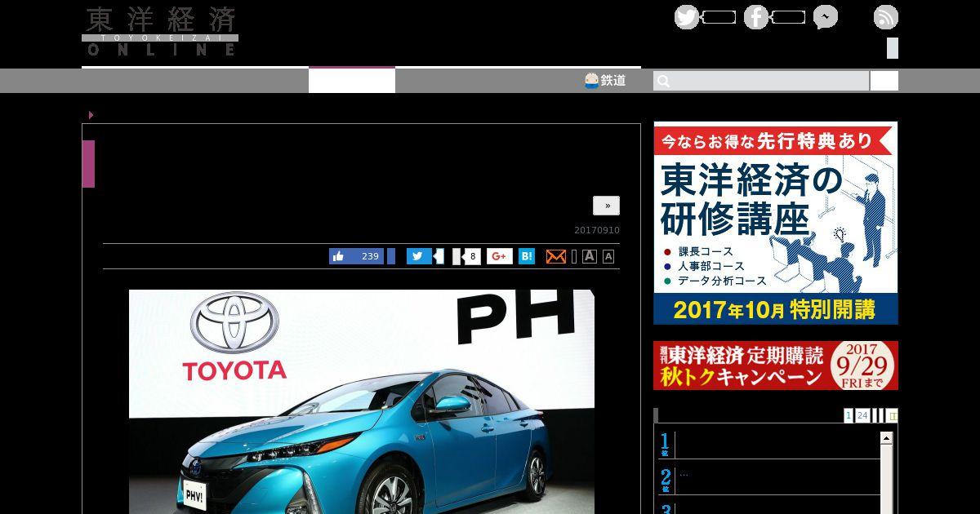Open the 鉄道 railway section link

click(605, 80)
